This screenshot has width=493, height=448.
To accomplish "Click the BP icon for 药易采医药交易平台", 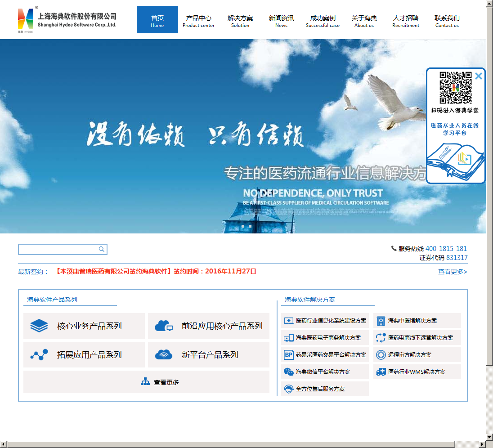I will click(x=288, y=355).
